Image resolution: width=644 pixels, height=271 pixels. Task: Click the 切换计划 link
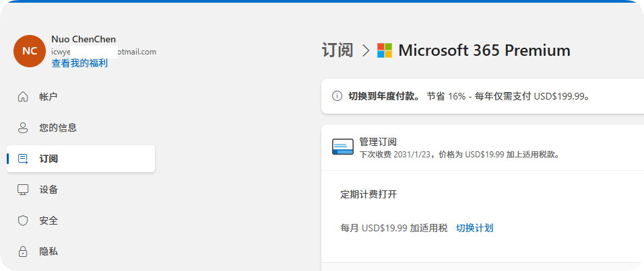click(474, 228)
